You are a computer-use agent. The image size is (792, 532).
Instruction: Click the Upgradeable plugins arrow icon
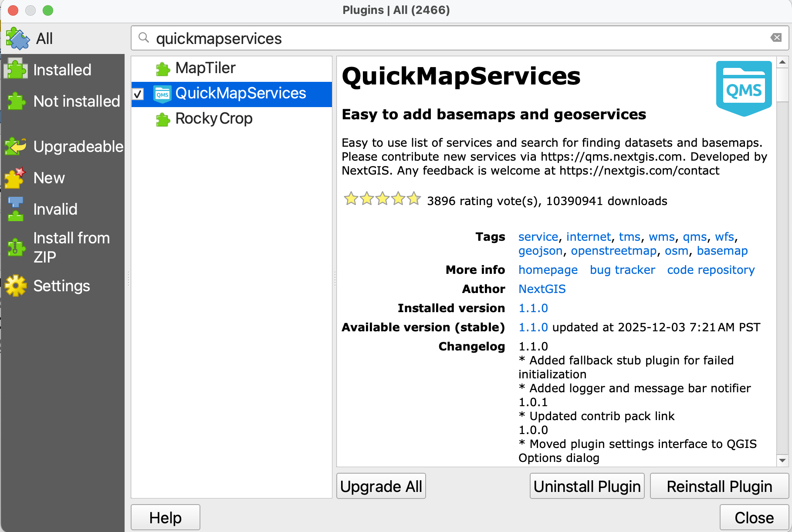click(x=16, y=147)
